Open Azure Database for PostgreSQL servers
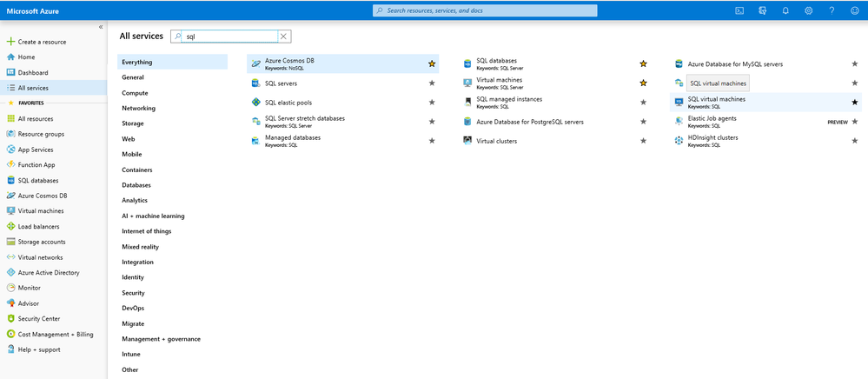Screen dimensions: 868x379 click(530, 122)
